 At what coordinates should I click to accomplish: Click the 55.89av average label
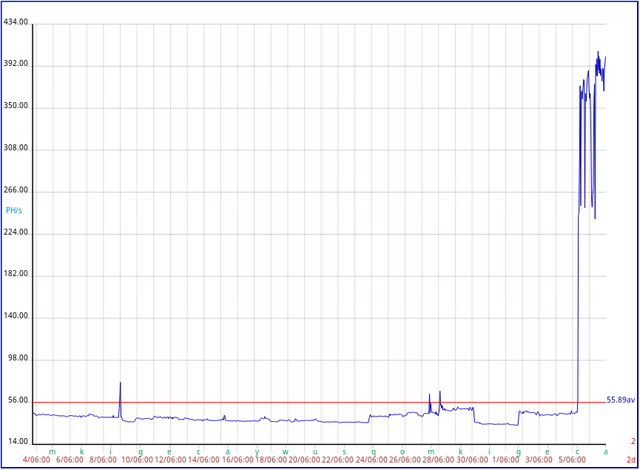pos(621,400)
